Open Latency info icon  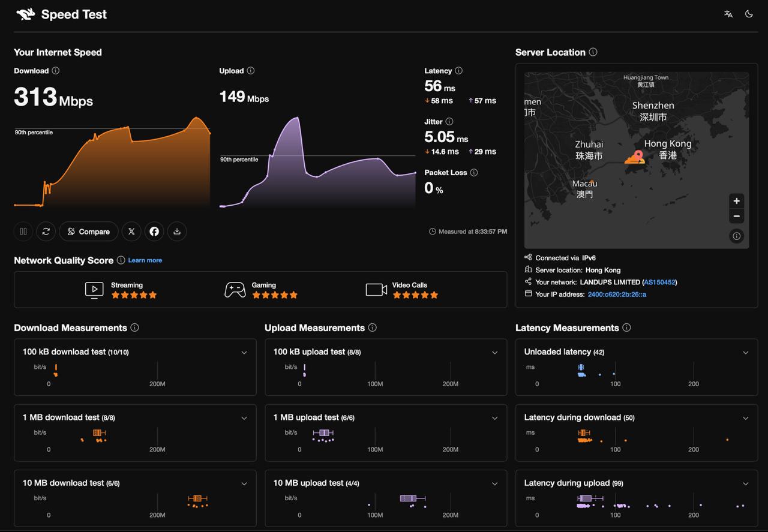(459, 71)
